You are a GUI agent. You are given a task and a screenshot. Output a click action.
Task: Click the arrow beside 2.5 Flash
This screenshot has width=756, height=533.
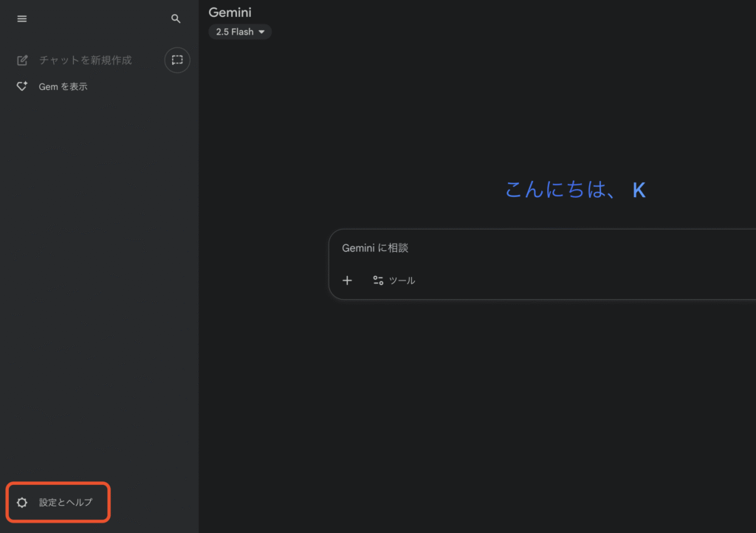coord(261,32)
